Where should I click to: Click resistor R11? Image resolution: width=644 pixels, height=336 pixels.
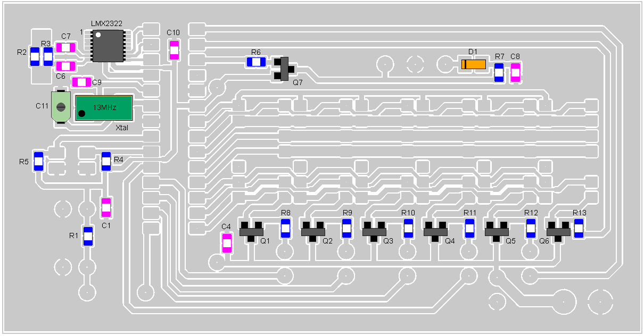[469, 228]
